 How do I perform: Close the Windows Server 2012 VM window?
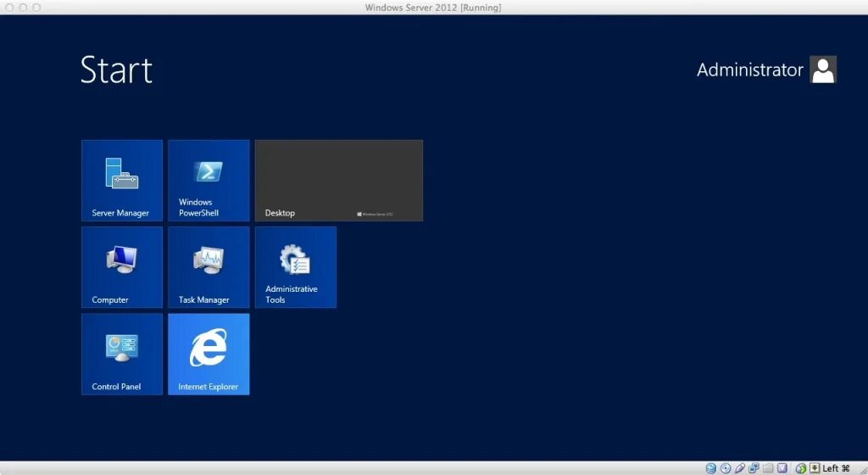(8, 8)
